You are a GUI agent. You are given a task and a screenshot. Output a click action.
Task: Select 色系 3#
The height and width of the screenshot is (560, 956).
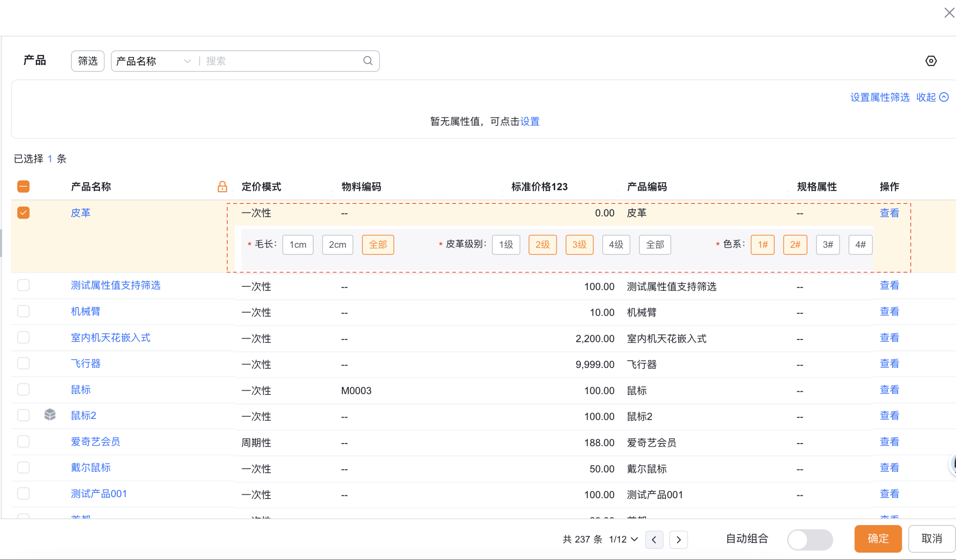[x=828, y=244]
